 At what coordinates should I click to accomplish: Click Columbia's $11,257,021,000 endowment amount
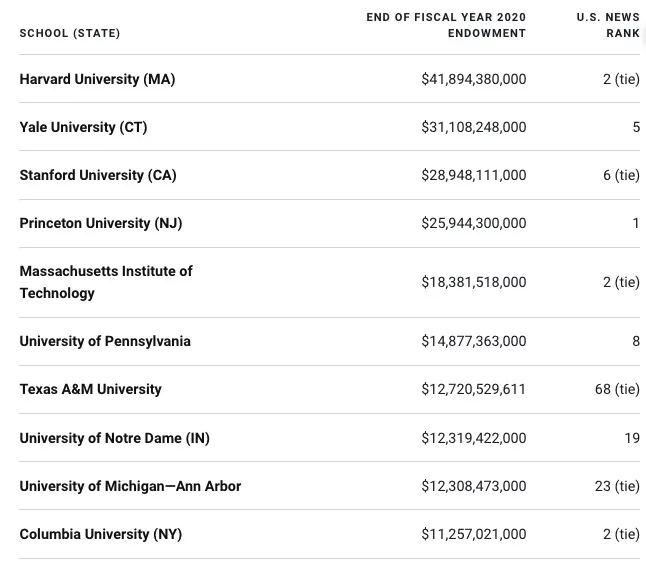pos(473,534)
